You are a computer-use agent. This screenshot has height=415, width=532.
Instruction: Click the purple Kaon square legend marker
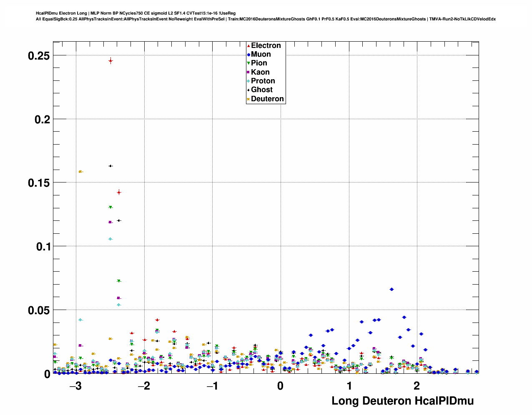[x=248, y=72]
